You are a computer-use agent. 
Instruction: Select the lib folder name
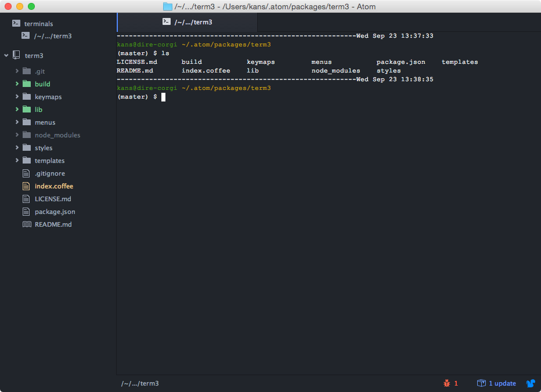click(38, 109)
